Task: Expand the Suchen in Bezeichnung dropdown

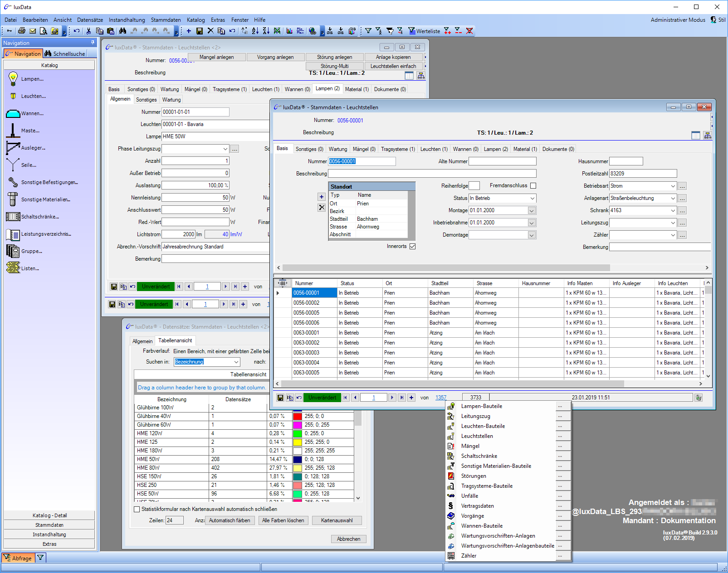Action: (236, 362)
